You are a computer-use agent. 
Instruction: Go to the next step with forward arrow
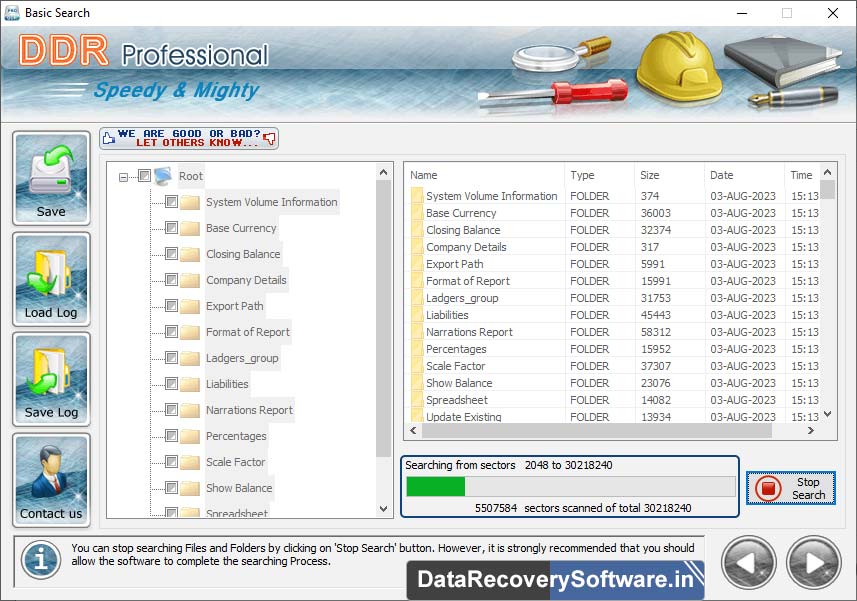[x=813, y=563]
